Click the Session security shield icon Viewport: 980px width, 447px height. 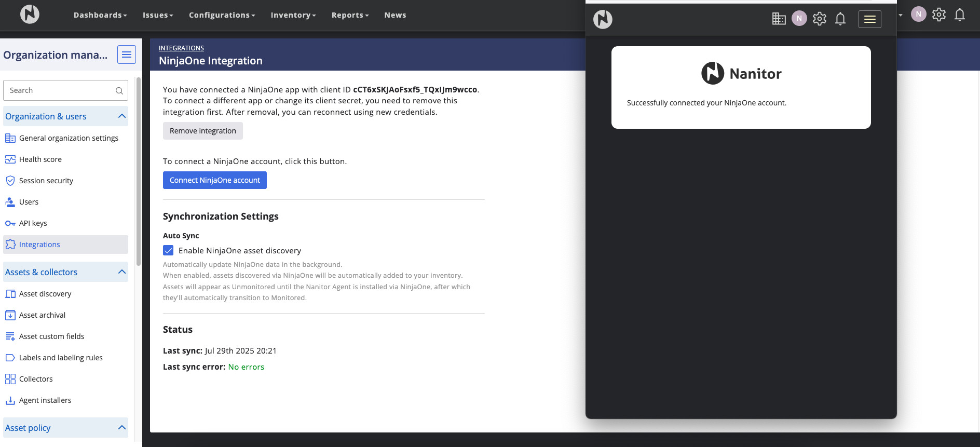[x=10, y=181]
